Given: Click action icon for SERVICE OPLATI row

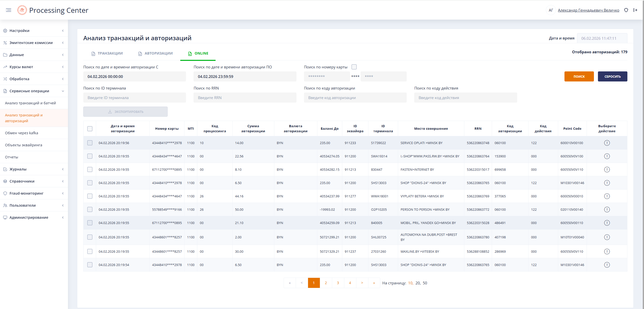Looking at the screenshot, I should point(607,143).
